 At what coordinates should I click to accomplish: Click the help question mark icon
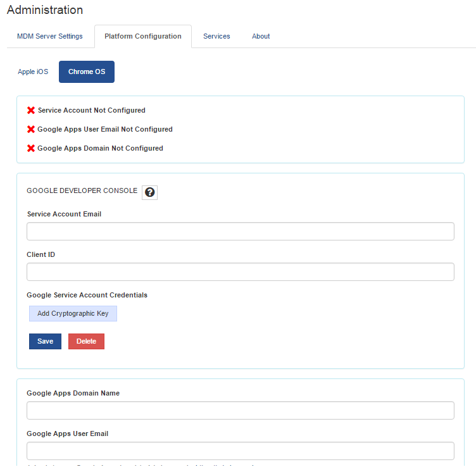(149, 192)
